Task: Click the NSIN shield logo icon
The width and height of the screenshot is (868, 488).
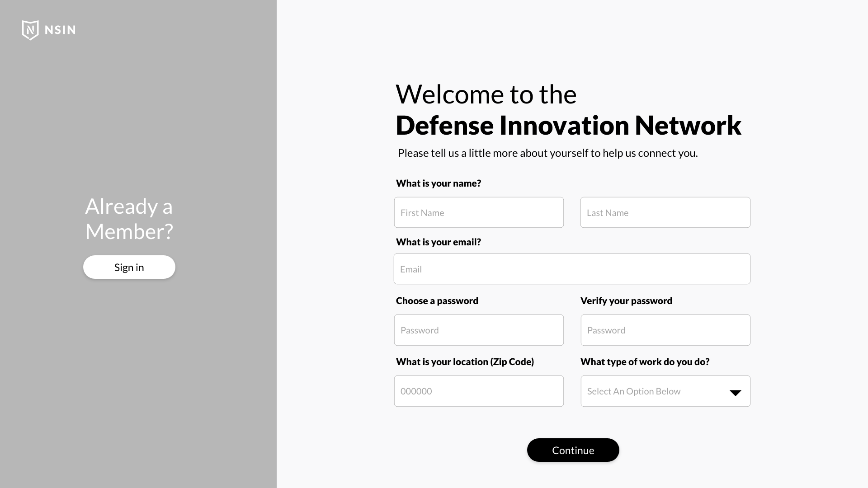Action: (x=30, y=30)
